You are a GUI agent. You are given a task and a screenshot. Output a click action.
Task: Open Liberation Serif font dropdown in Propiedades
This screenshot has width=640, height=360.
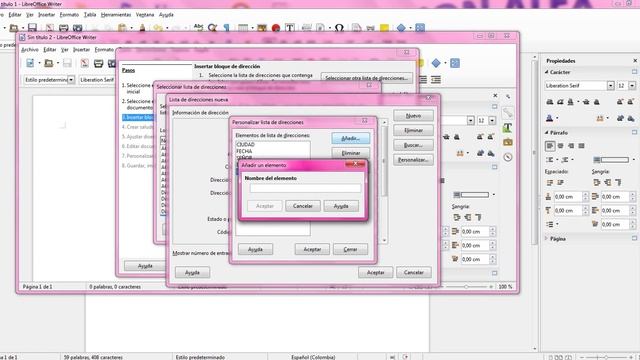(x=611, y=86)
